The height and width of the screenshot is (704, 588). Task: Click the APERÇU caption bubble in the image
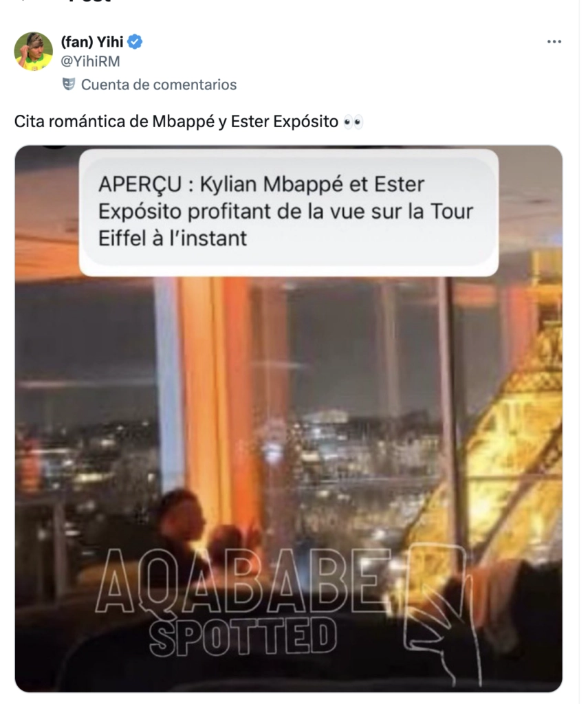tap(289, 212)
